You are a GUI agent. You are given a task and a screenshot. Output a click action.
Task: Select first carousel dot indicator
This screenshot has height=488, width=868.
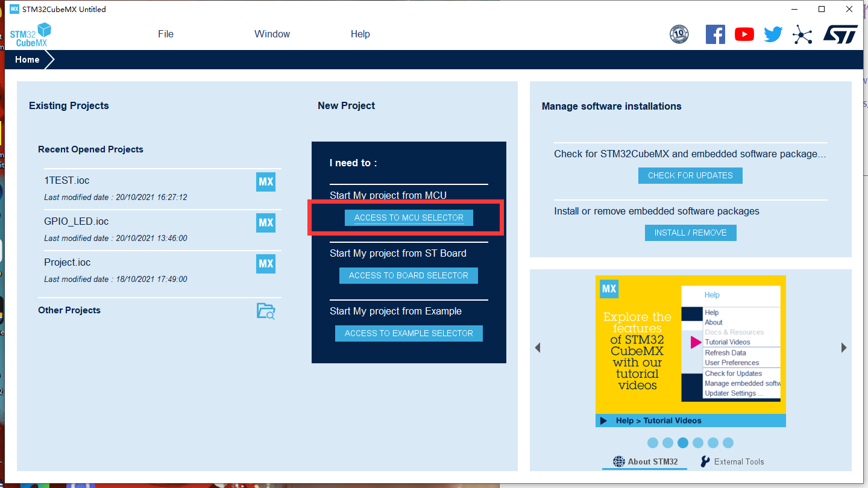pyautogui.click(x=653, y=443)
